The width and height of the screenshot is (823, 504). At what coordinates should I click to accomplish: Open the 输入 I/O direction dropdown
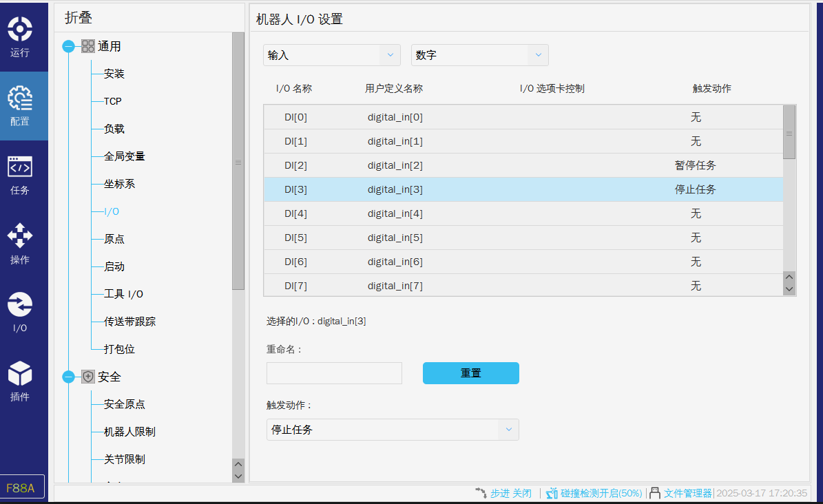point(331,55)
